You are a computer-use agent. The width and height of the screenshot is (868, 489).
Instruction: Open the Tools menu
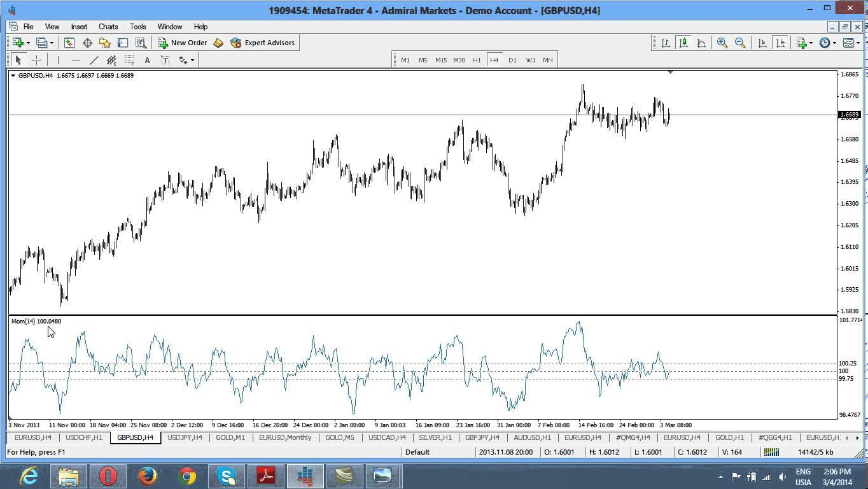coord(138,27)
